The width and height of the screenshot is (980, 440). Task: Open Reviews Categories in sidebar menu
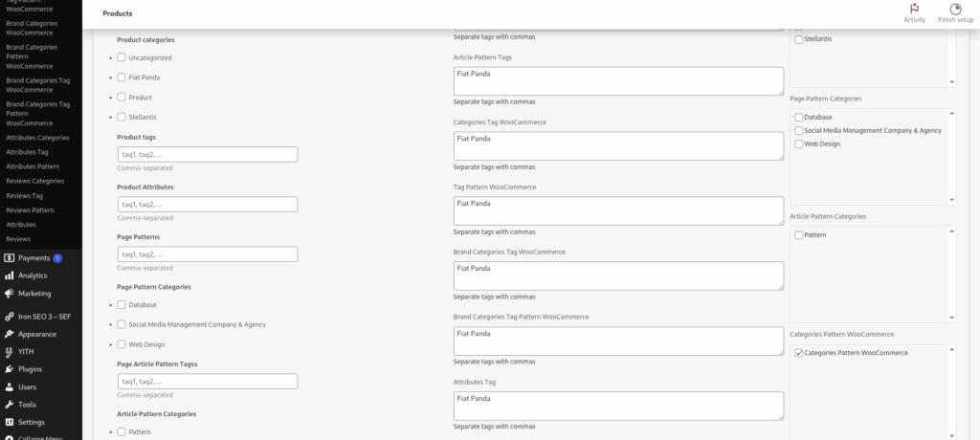coord(35,181)
